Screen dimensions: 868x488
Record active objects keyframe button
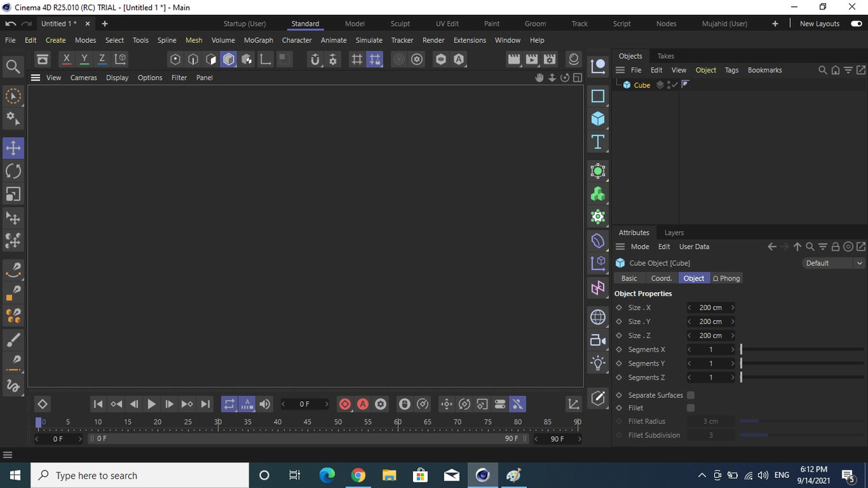pyautogui.click(x=345, y=404)
